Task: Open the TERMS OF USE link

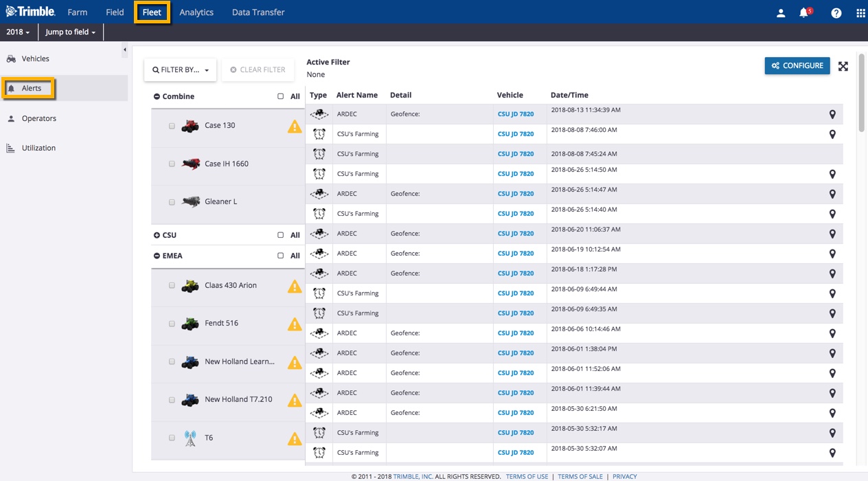Action: [527, 477]
